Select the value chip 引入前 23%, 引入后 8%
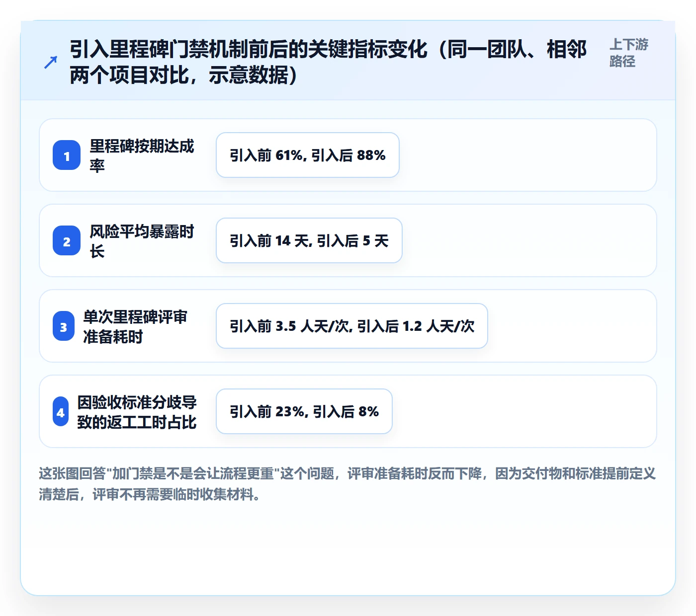This screenshot has width=696, height=616. (x=304, y=411)
